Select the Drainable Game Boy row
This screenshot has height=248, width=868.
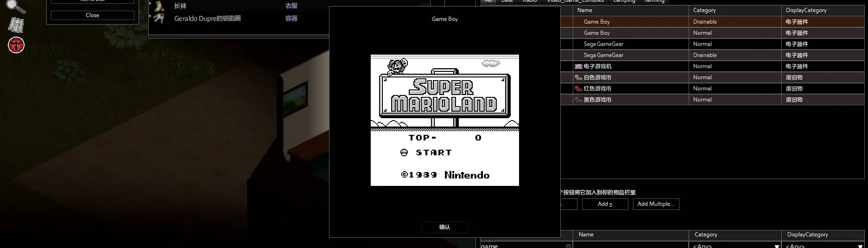click(x=713, y=22)
